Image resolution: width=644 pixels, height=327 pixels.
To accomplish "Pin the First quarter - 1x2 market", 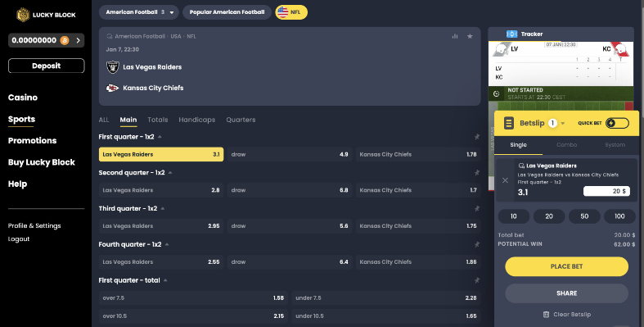I will coord(476,137).
